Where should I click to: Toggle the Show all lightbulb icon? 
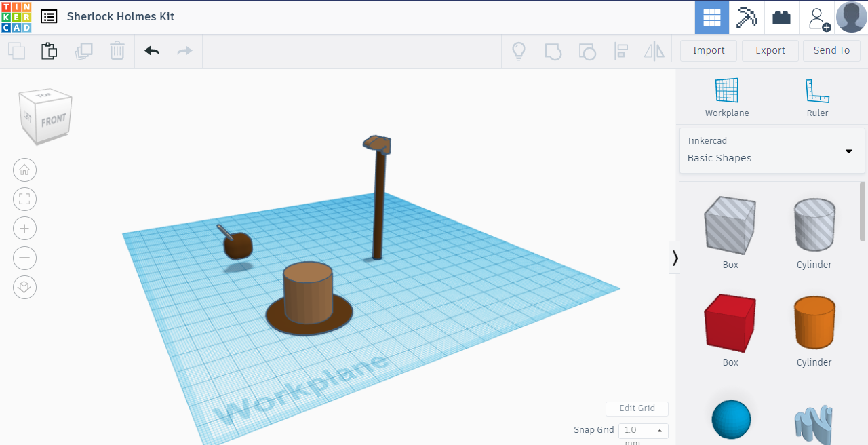(519, 51)
